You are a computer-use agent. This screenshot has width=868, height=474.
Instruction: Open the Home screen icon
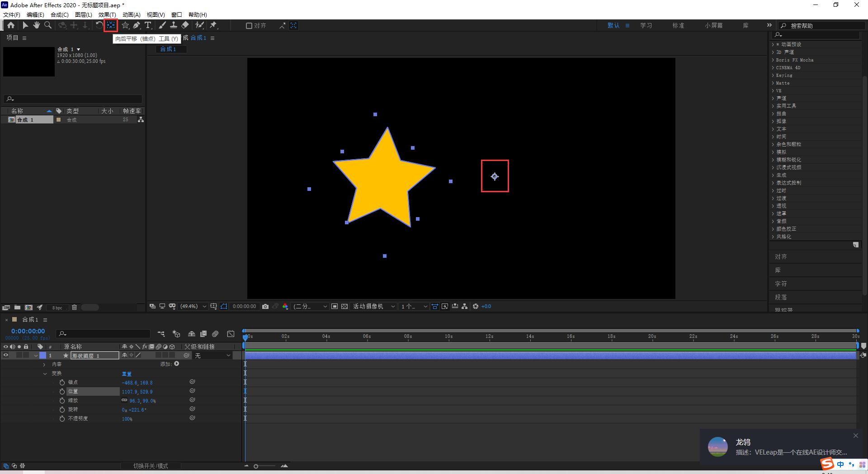(11, 25)
